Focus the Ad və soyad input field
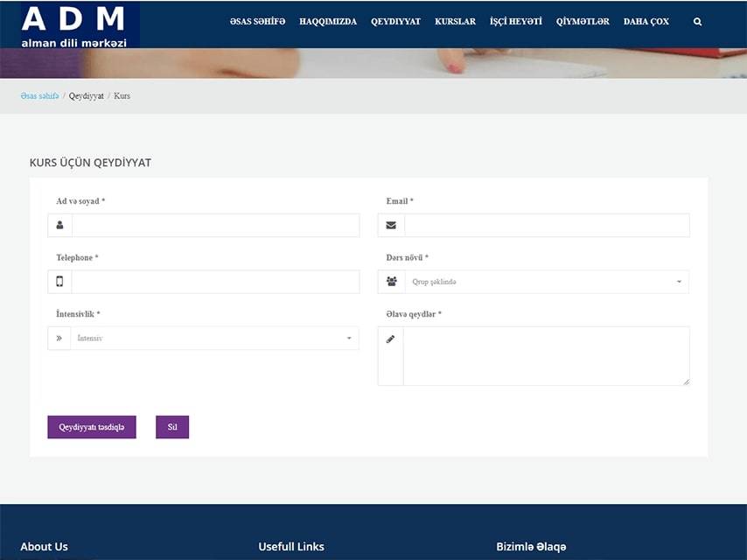Viewport: 747px width, 560px height. coord(215,225)
